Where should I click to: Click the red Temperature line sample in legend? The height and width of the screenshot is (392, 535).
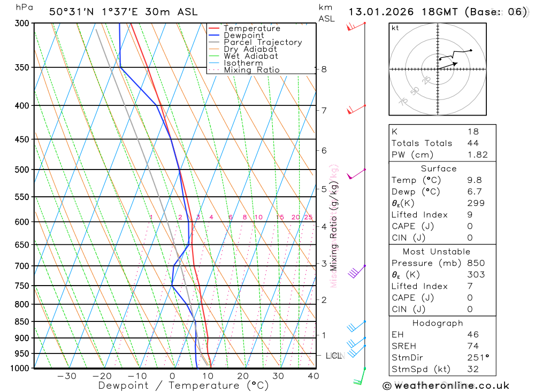214,28
